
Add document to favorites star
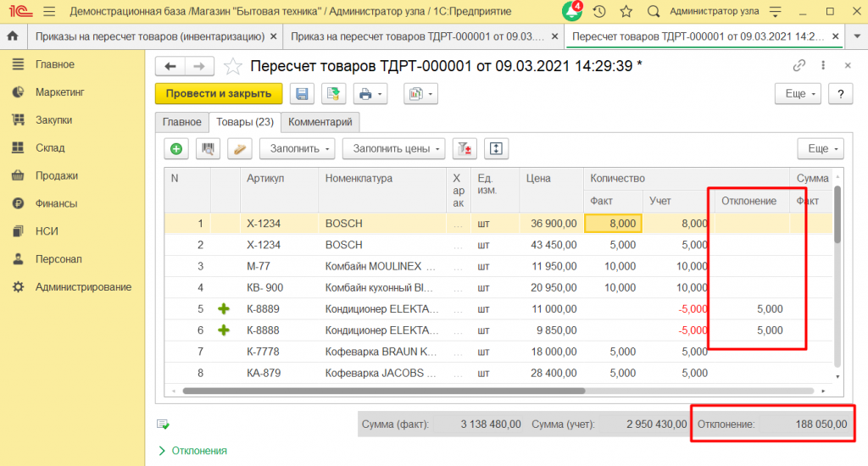coord(232,66)
